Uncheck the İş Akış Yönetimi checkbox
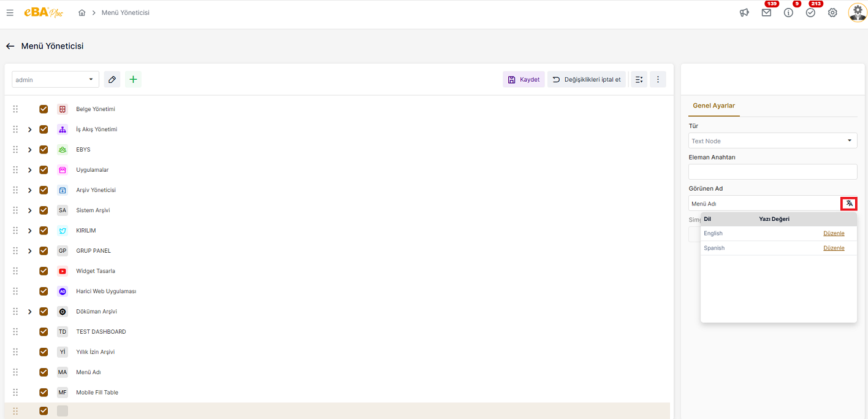The image size is (868, 419). (x=44, y=129)
